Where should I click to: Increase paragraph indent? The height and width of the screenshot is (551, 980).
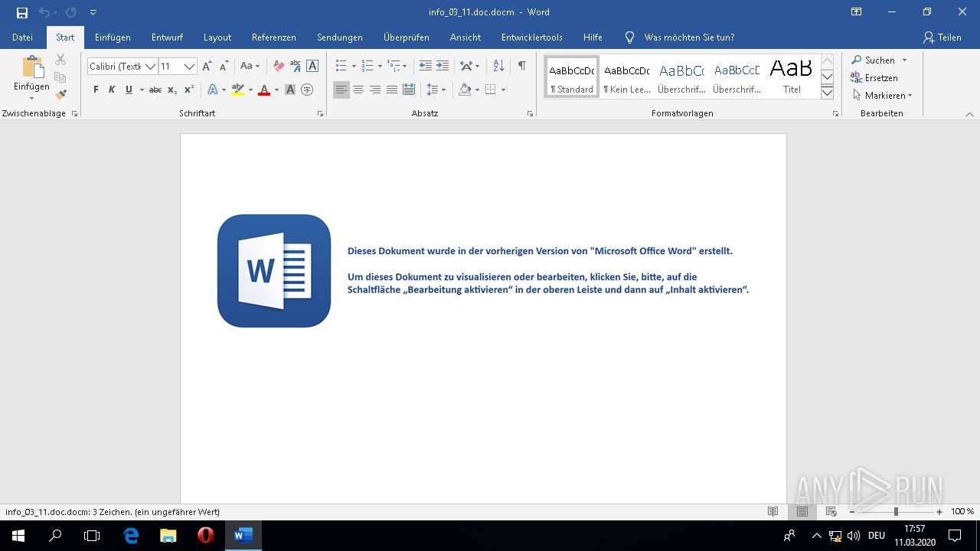[x=443, y=67]
